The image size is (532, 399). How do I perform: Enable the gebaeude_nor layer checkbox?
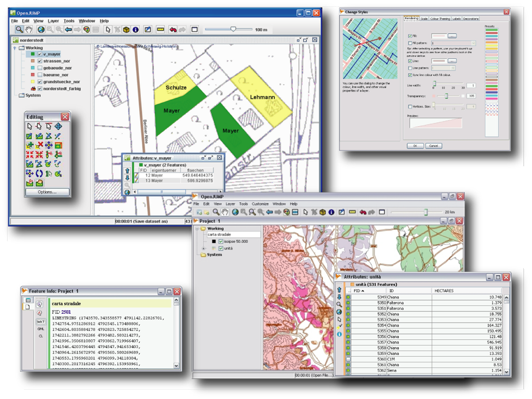39,68
